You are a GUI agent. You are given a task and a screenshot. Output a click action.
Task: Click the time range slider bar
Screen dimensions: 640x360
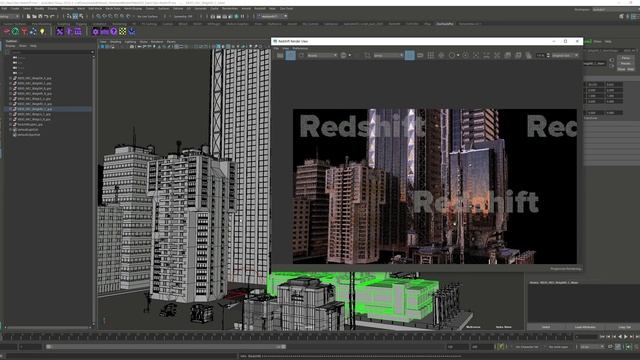click(x=165, y=347)
